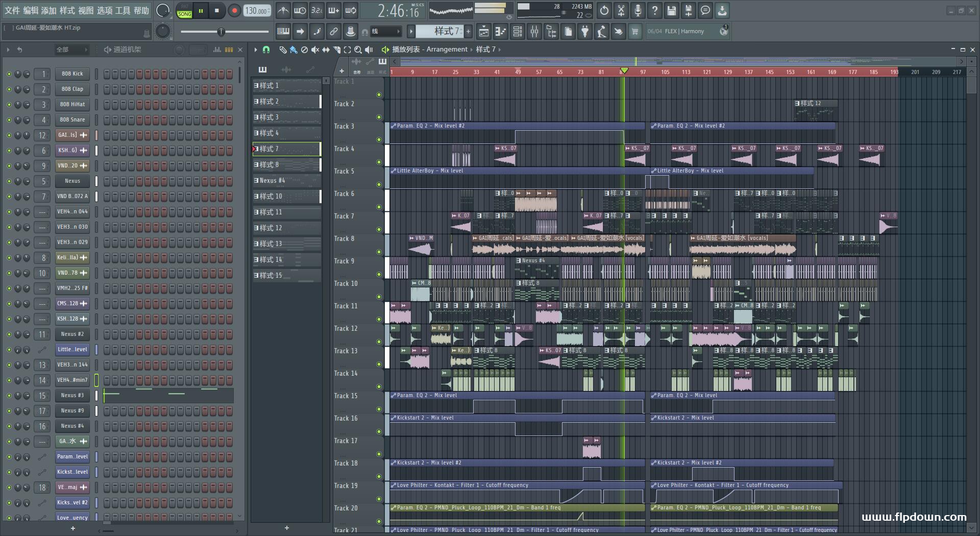Viewport: 980px width, 536px height.
Task: Select the playlist Paint brush tool
Action: click(x=293, y=50)
